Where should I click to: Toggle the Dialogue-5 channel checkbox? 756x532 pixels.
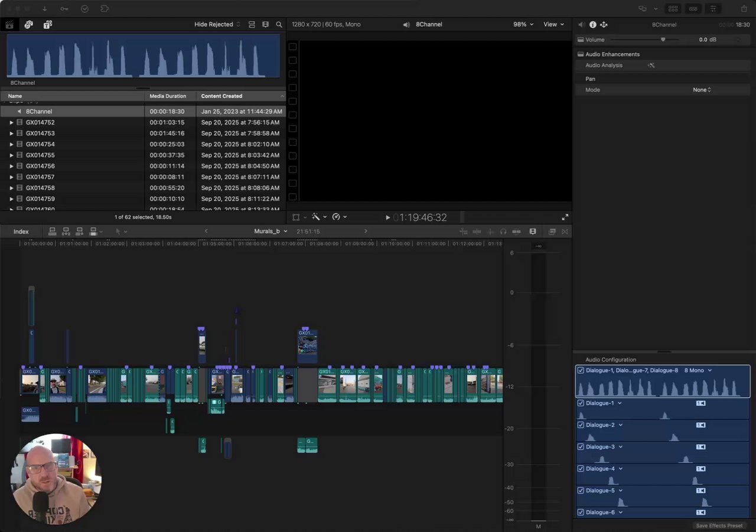pyautogui.click(x=581, y=491)
